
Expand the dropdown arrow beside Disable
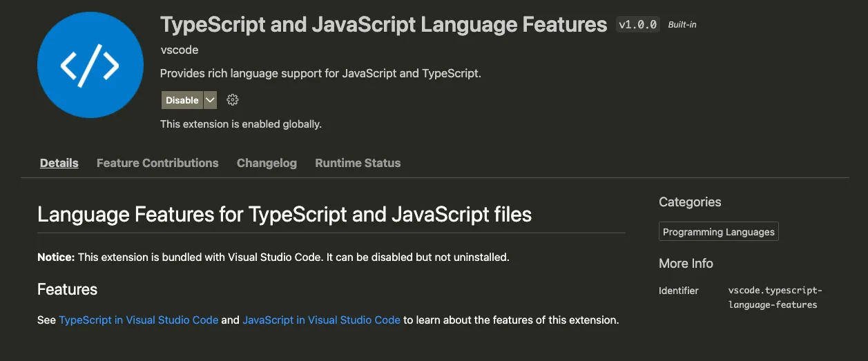coord(211,100)
